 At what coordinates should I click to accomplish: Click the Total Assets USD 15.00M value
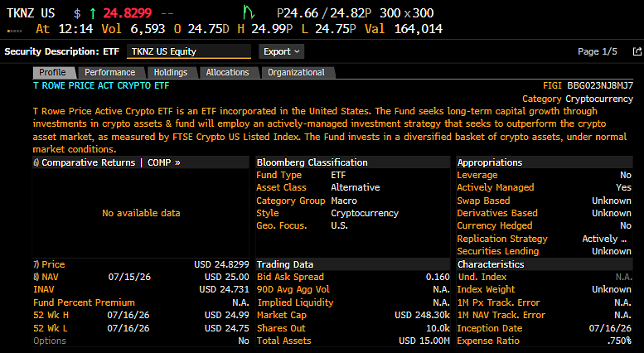tap(424, 341)
